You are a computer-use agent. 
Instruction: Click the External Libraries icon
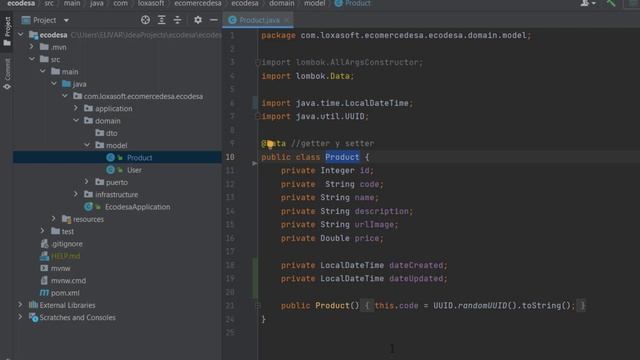click(x=33, y=305)
